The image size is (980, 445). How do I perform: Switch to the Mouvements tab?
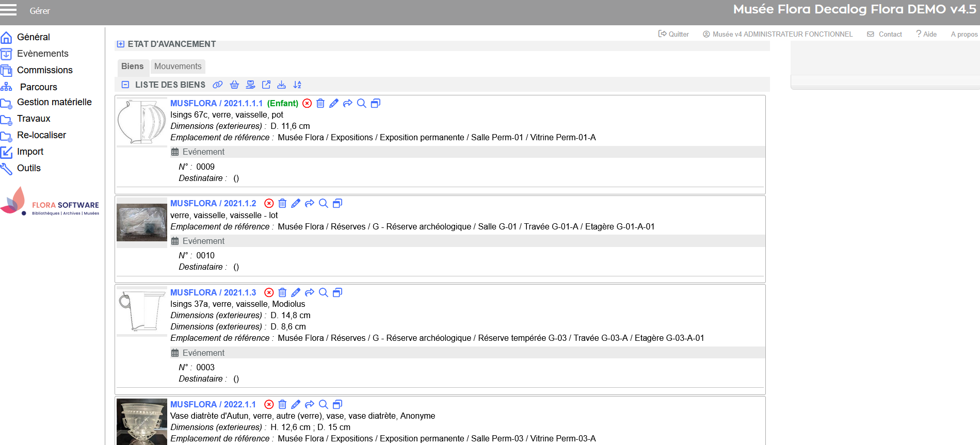coord(178,67)
